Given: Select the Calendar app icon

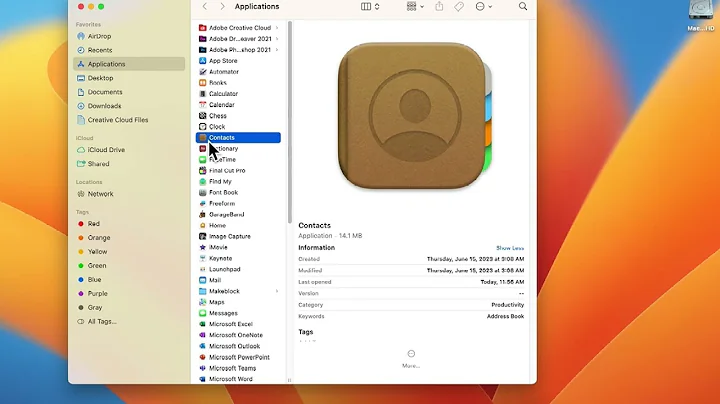Looking at the screenshot, I should click(x=202, y=105).
